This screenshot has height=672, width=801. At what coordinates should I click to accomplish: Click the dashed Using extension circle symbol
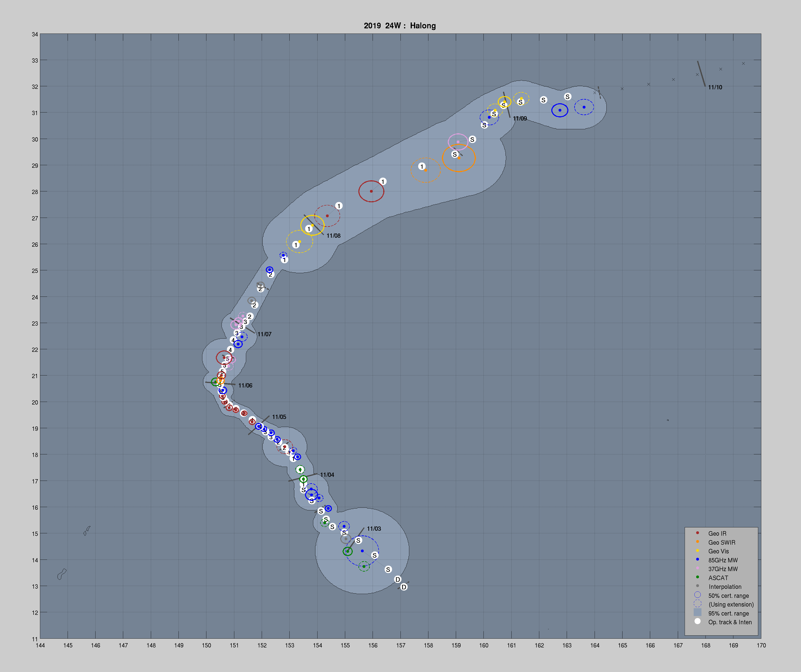coord(697,604)
